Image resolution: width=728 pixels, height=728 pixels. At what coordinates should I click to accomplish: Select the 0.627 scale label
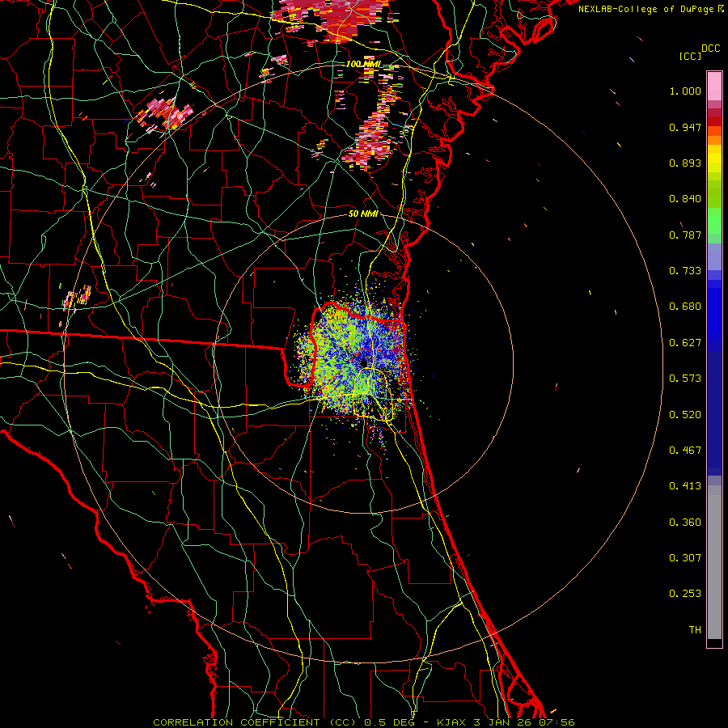tap(685, 343)
